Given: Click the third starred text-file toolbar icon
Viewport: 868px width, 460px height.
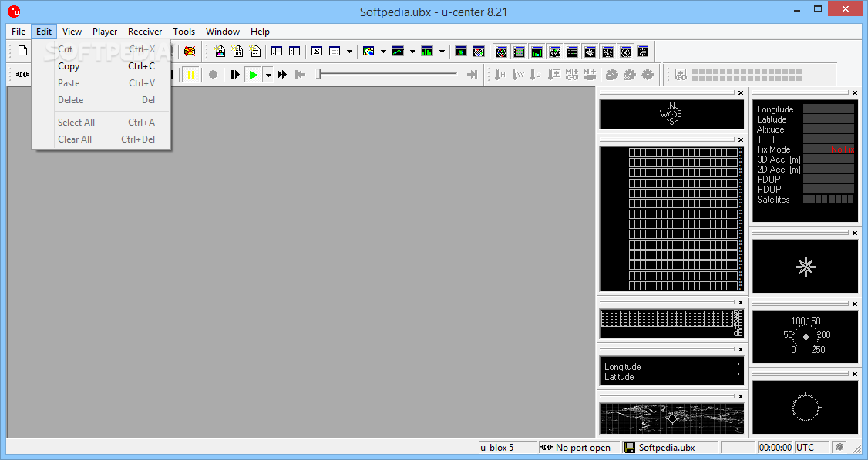Looking at the screenshot, I should (255, 52).
